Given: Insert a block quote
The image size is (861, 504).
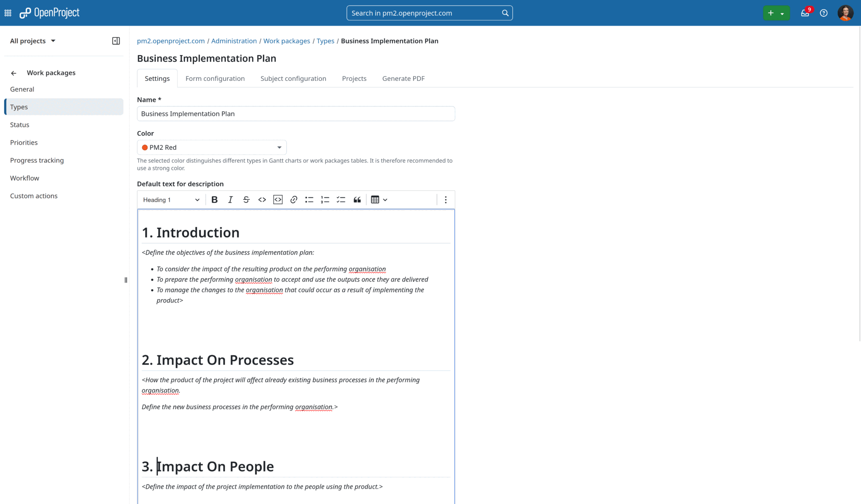Looking at the screenshot, I should pos(357,199).
